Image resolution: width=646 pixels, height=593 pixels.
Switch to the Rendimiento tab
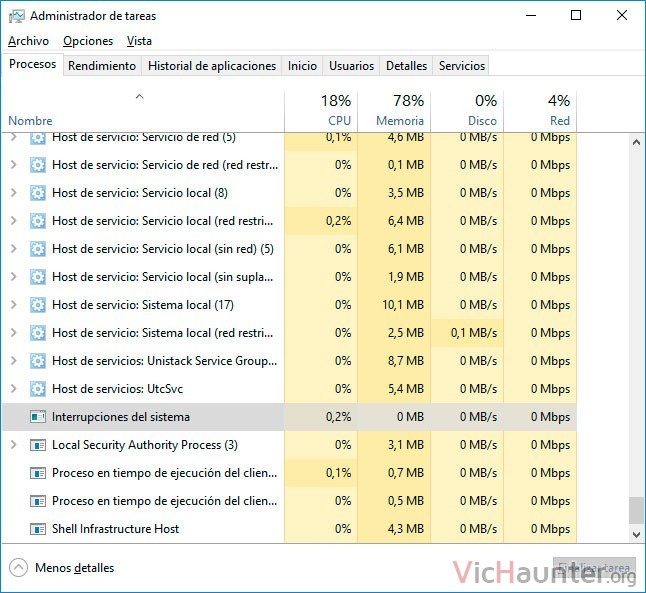(102, 66)
